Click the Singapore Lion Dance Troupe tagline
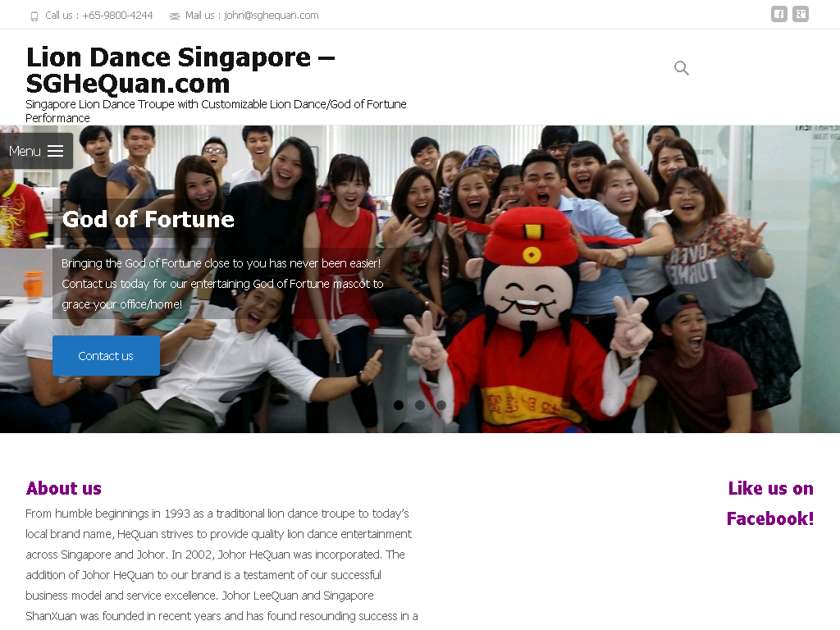 (216, 111)
